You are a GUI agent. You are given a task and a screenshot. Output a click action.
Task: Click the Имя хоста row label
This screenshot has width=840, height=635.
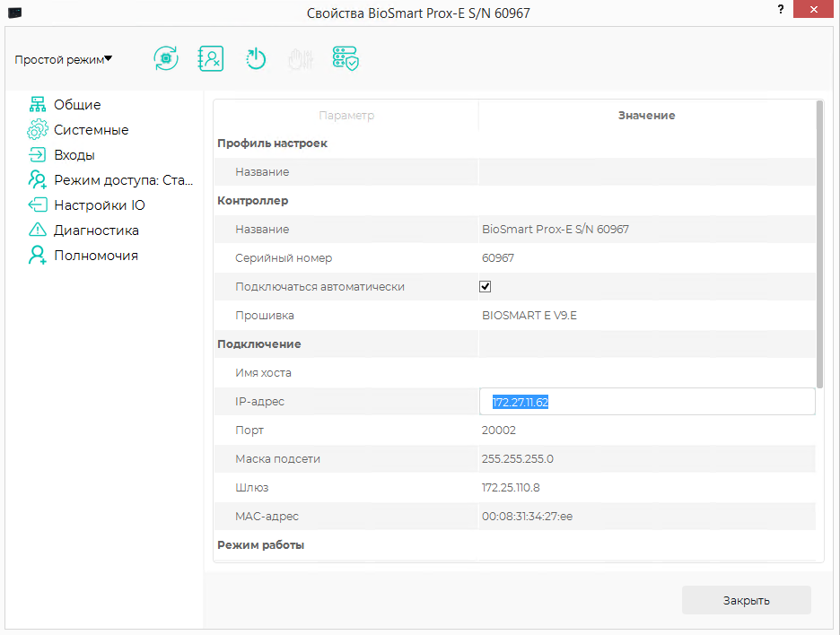[263, 372]
